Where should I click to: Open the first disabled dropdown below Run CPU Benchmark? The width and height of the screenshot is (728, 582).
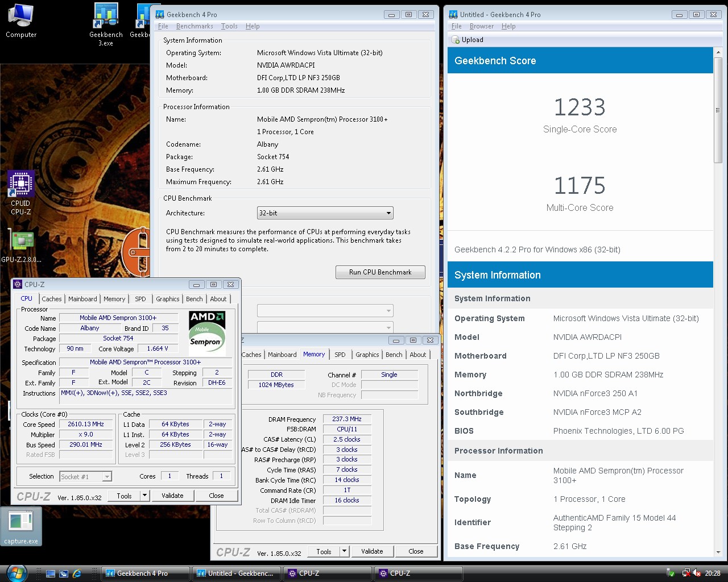(x=325, y=311)
